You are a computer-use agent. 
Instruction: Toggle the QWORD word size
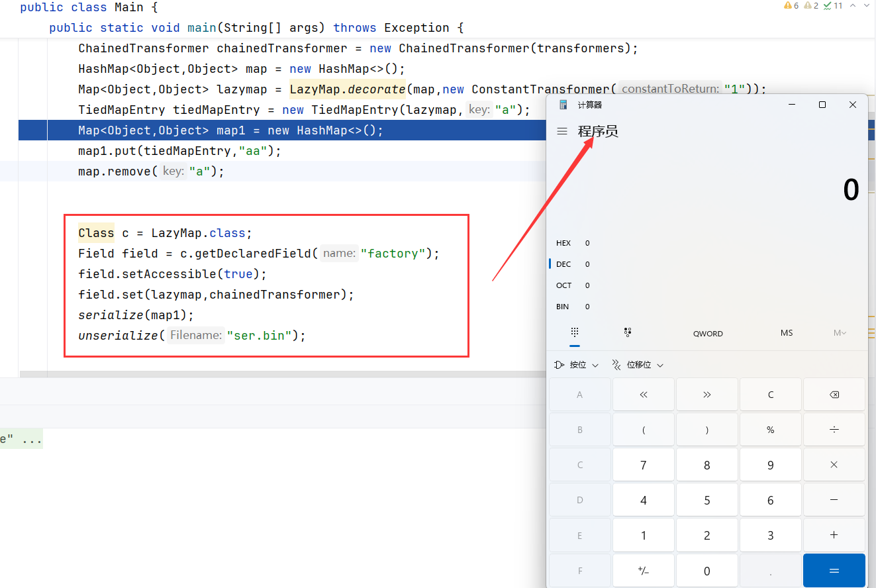click(x=708, y=333)
